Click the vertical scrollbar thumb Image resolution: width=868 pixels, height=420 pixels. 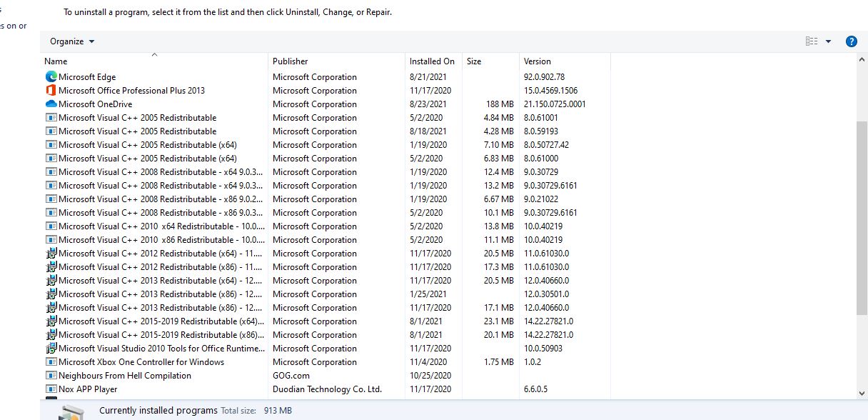point(862,218)
